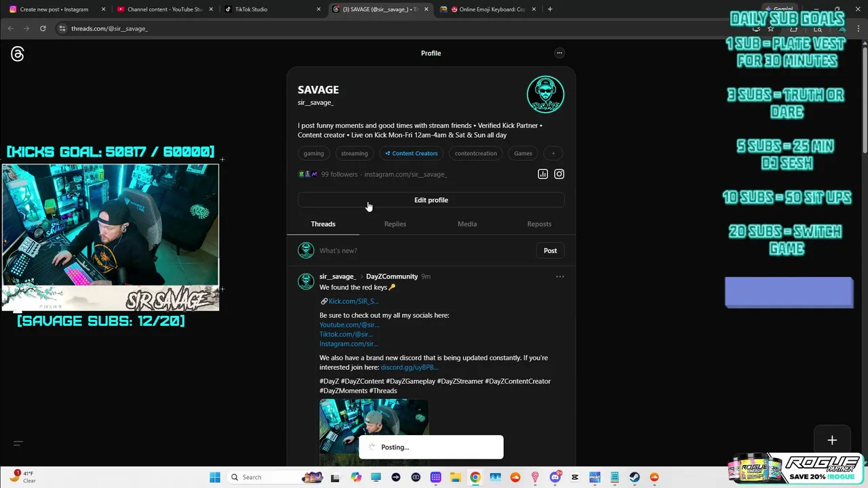View profile insights chart icon
Viewport: 868px width, 488px height.
542,174
